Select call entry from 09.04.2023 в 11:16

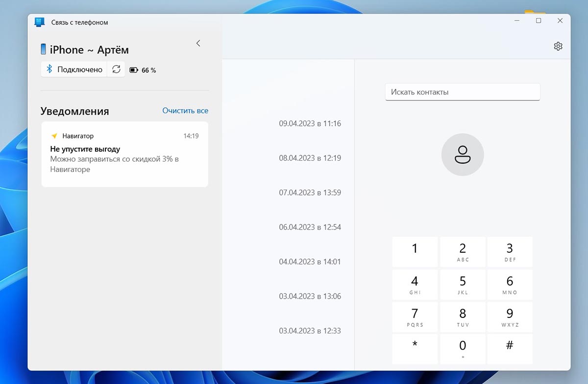point(310,123)
